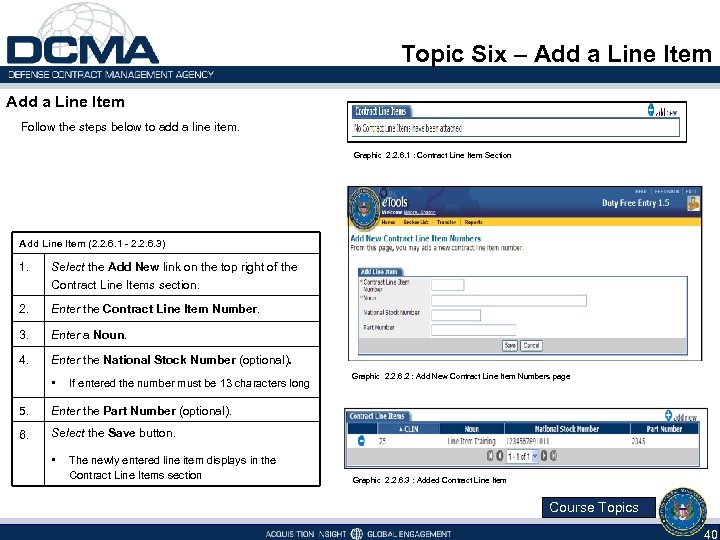Remove line item 25 using the minus icon

361,441
